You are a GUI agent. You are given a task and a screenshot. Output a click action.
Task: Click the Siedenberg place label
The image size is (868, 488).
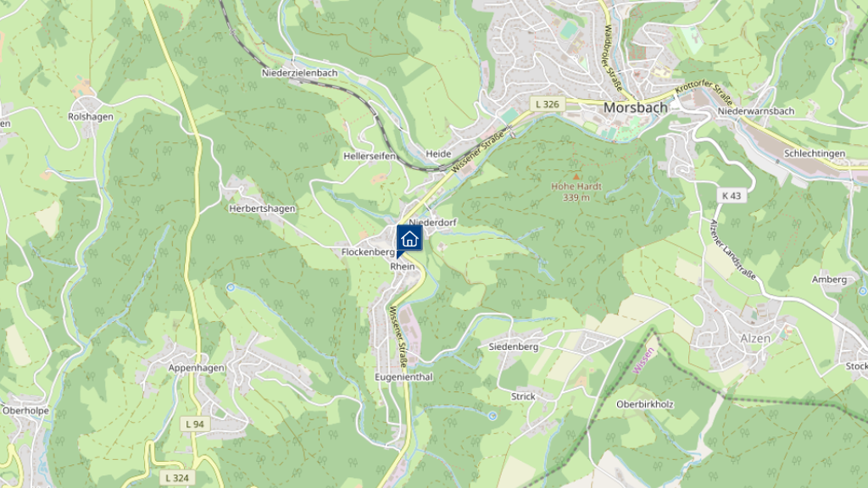tap(513, 347)
